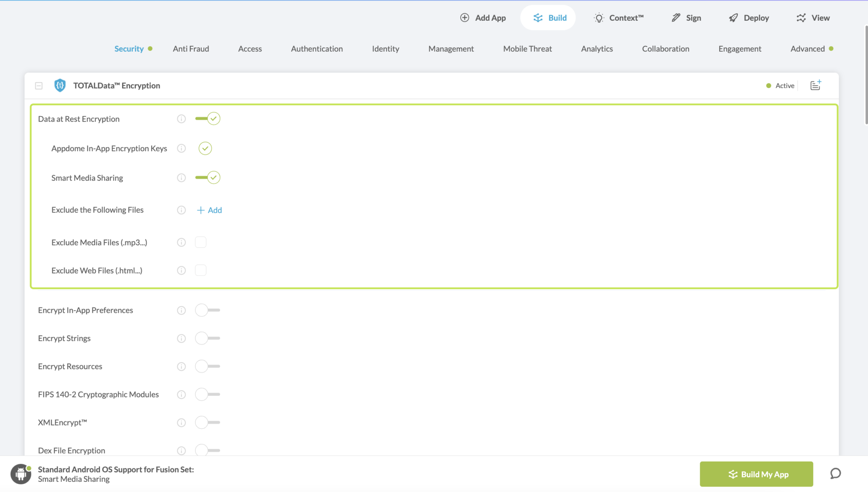Collapse the TOTALData Encryption section

click(x=39, y=86)
